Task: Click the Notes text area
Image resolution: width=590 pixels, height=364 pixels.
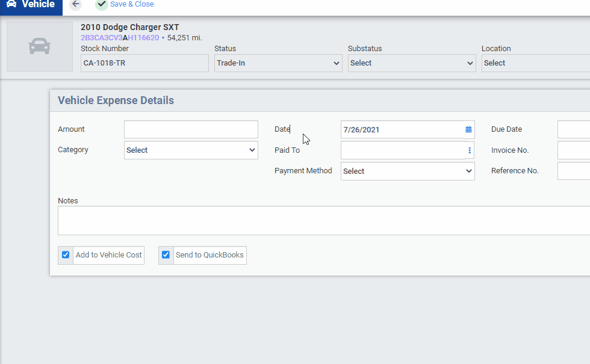Action: tap(324, 221)
